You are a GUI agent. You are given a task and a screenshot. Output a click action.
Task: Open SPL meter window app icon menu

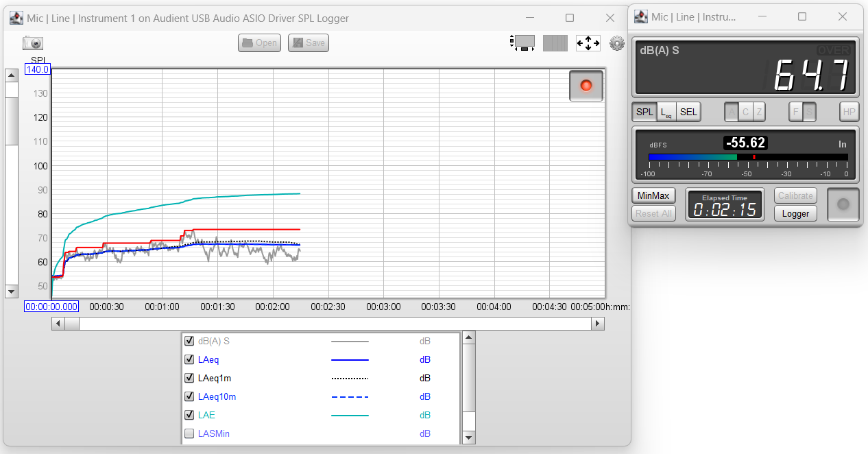[641, 16]
